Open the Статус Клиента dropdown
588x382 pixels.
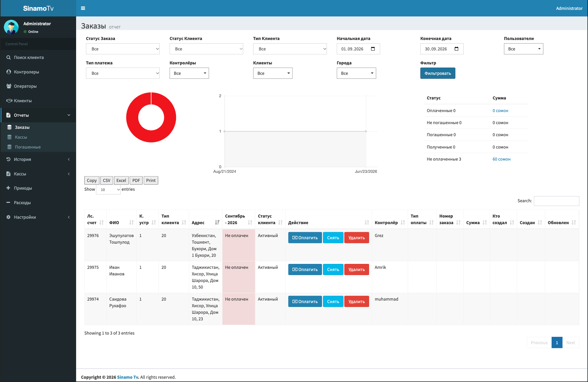point(206,49)
